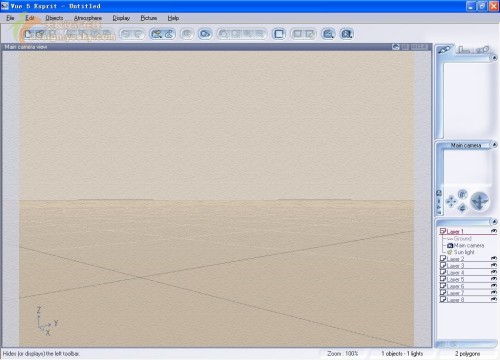This screenshot has height=360, width=500.
Task: Open the Atmosphere menu
Action: pyautogui.click(x=88, y=18)
